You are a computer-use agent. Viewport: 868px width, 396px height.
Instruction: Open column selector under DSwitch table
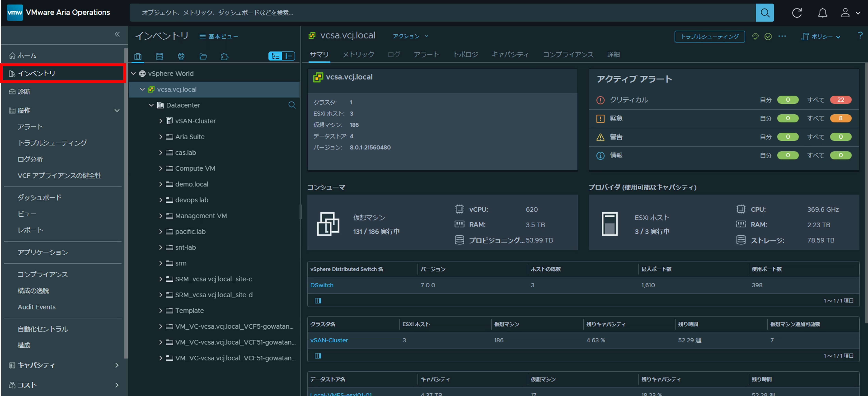click(x=318, y=301)
